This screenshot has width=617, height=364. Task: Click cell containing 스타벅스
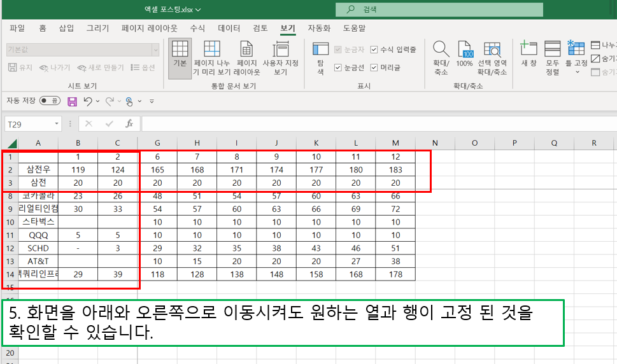[x=38, y=221]
